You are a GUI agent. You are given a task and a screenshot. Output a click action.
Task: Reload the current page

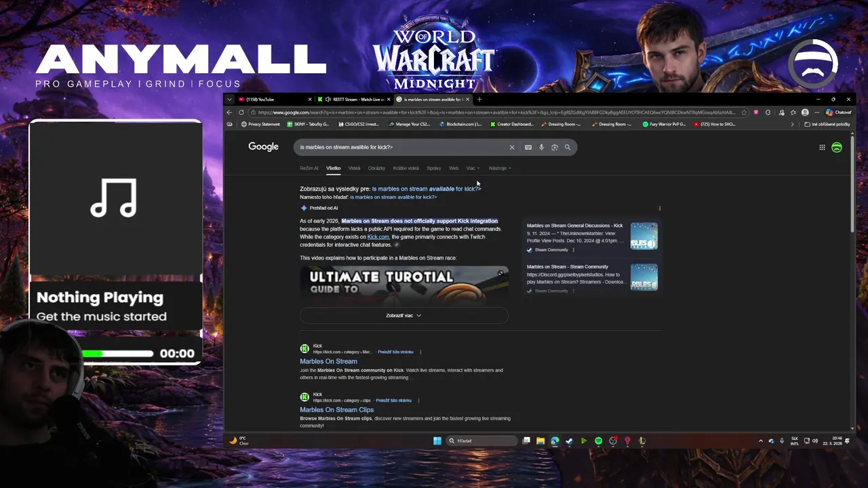pos(241,113)
